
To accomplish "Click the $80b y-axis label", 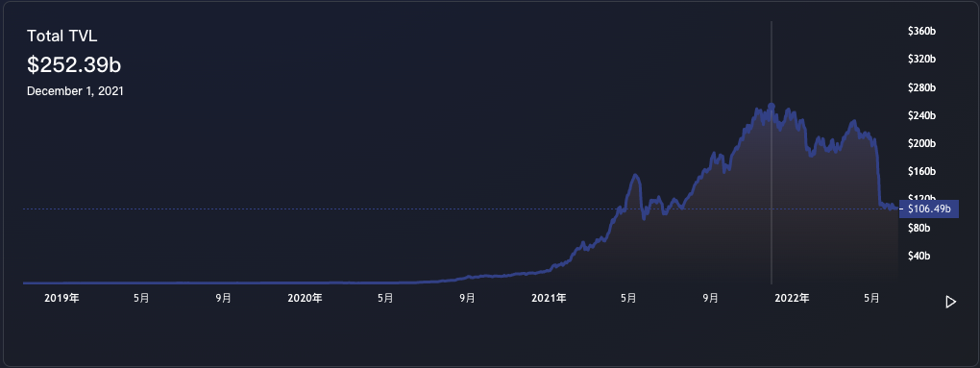I will (x=919, y=228).
